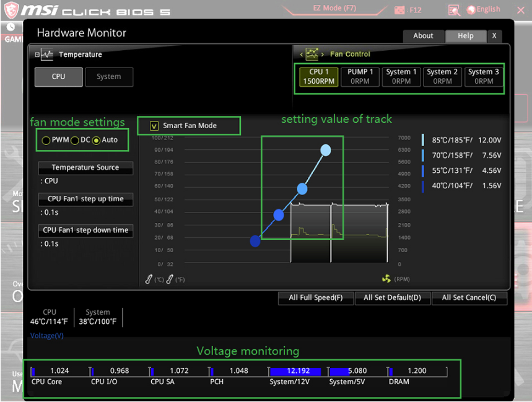Screen dimensions: 532x402
Task: Click All Set Cancel(C) button
Action: (469, 298)
